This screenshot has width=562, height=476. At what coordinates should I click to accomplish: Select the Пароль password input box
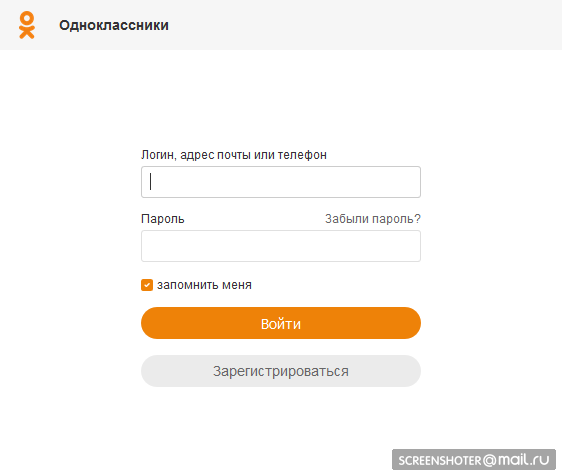[x=281, y=246]
